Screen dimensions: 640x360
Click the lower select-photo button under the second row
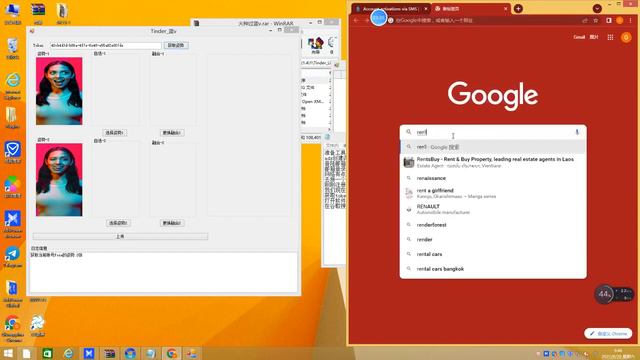pyautogui.click(x=118, y=223)
